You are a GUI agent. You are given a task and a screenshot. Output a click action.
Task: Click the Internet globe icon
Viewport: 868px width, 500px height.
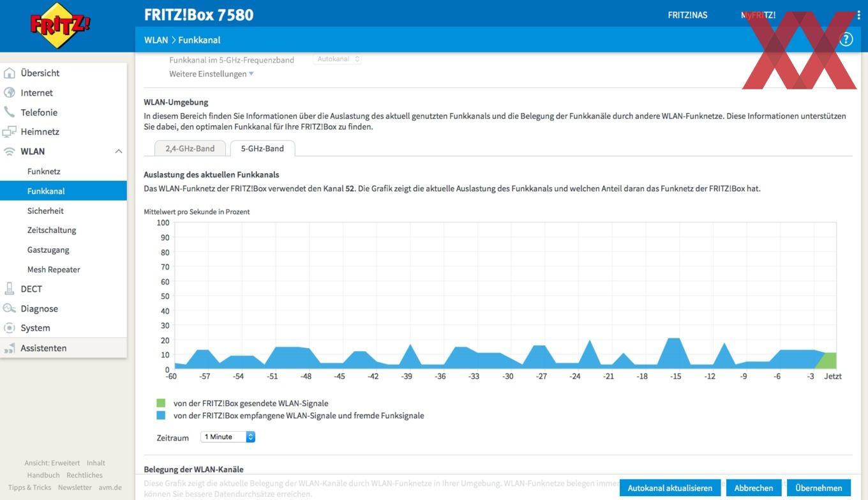click(x=10, y=93)
